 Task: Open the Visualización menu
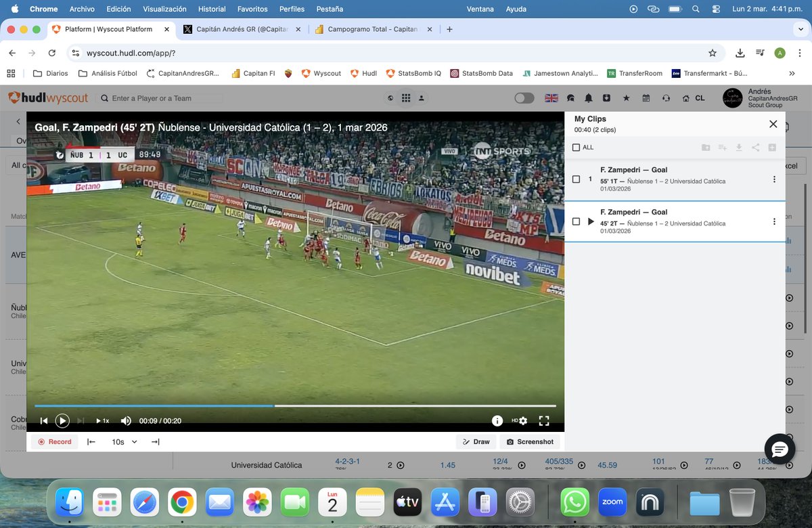pos(164,9)
